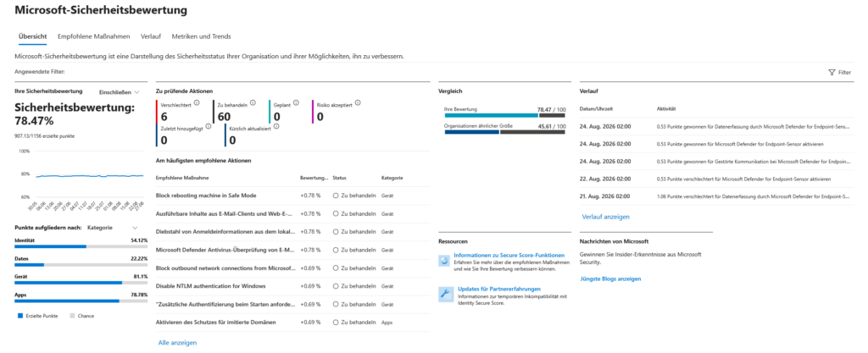This screenshot has height=353, width=868.
Task: Open Diebstahl von Anmeldeinformationen action
Action: (x=225, y=231)
